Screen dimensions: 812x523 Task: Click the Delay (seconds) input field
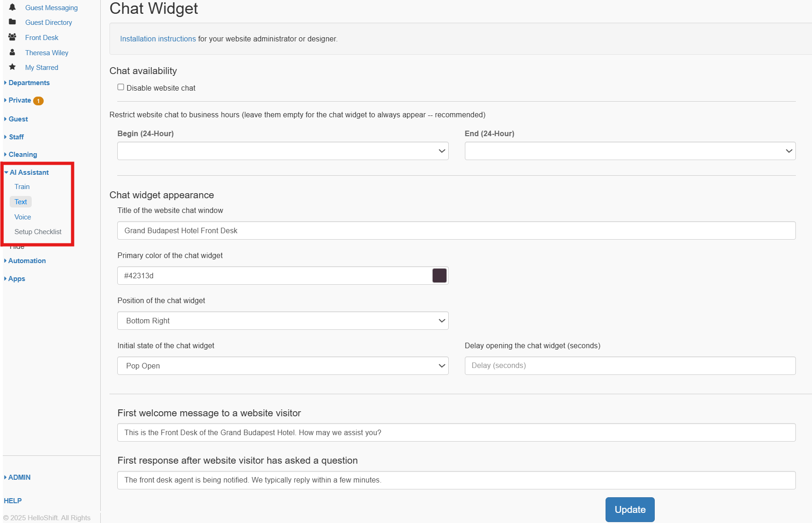tap(630, 366)
